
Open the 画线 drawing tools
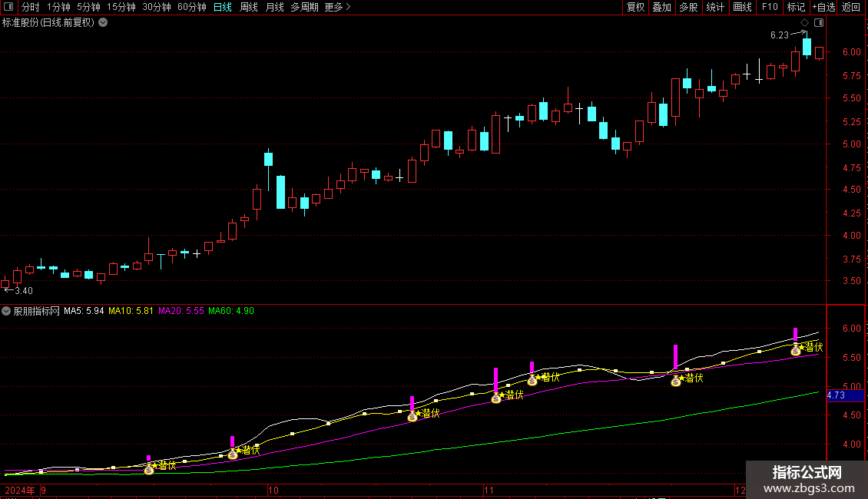point(742,7)
